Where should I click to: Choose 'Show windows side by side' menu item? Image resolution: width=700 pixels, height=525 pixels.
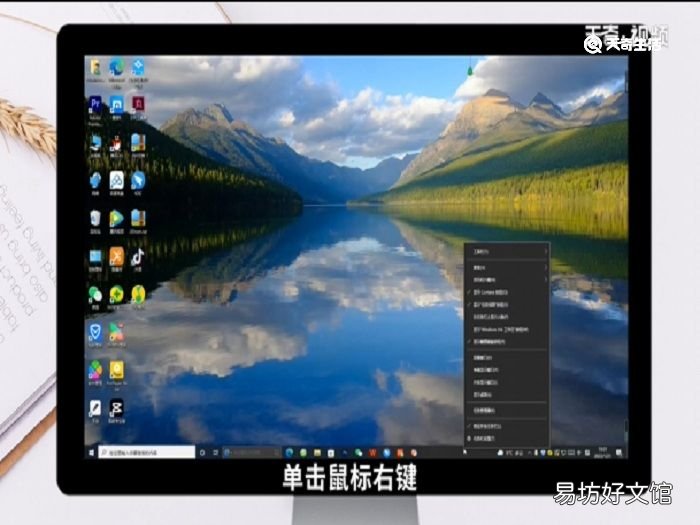click(x=506, y=383)
